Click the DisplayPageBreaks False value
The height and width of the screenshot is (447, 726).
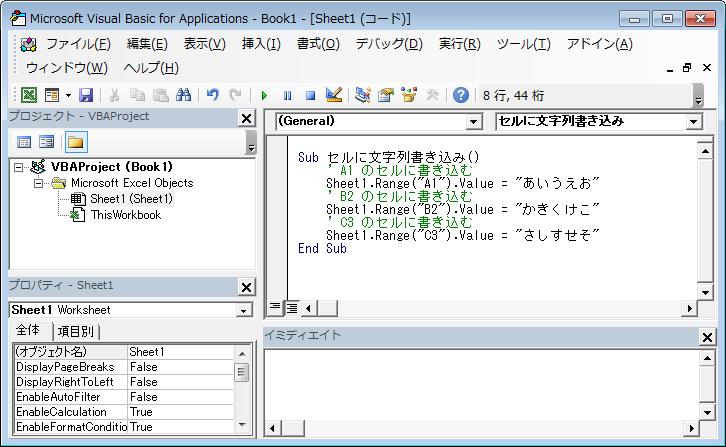pyautogui.click(x=181, y=367)
